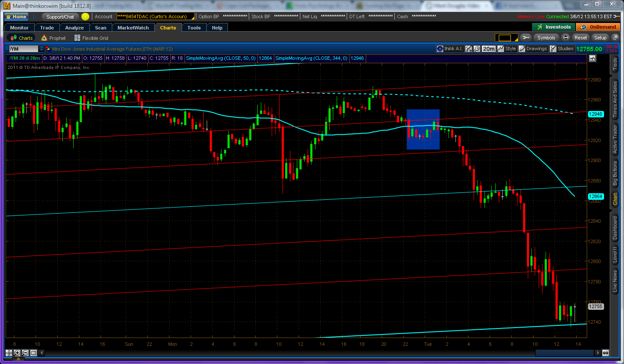Click the thinkorswim application icon in title bar
Image resolution: width=624 pixels, height=364 pixels.
(x=7, y=6)
